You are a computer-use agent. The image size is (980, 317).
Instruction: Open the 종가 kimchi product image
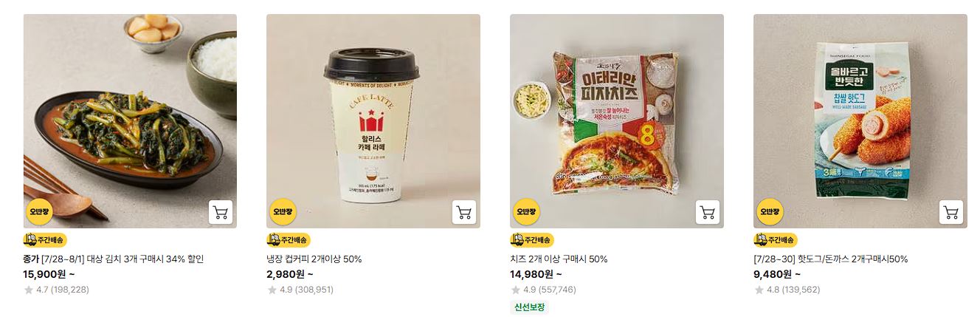click(x=130, y=121)
